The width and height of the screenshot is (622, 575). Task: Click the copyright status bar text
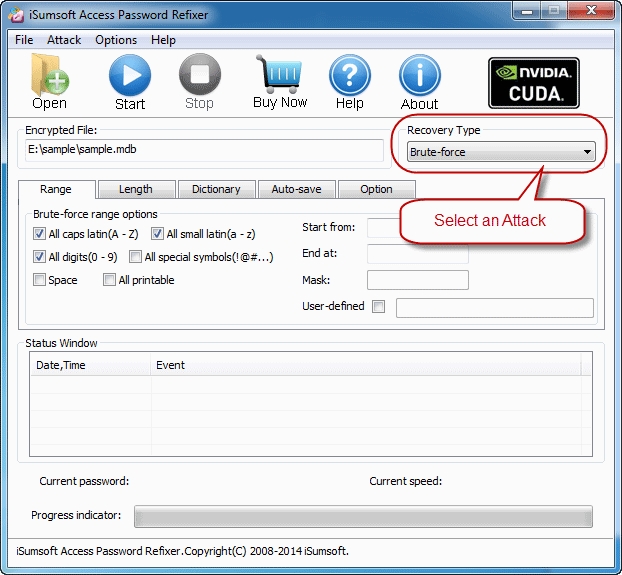click(182, 551)
